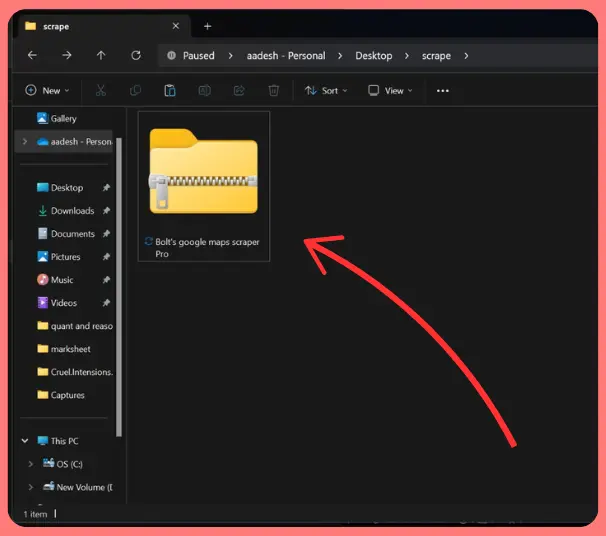Unpin Desktop using its pin icon
606x536 pixels.
[106, 187]
